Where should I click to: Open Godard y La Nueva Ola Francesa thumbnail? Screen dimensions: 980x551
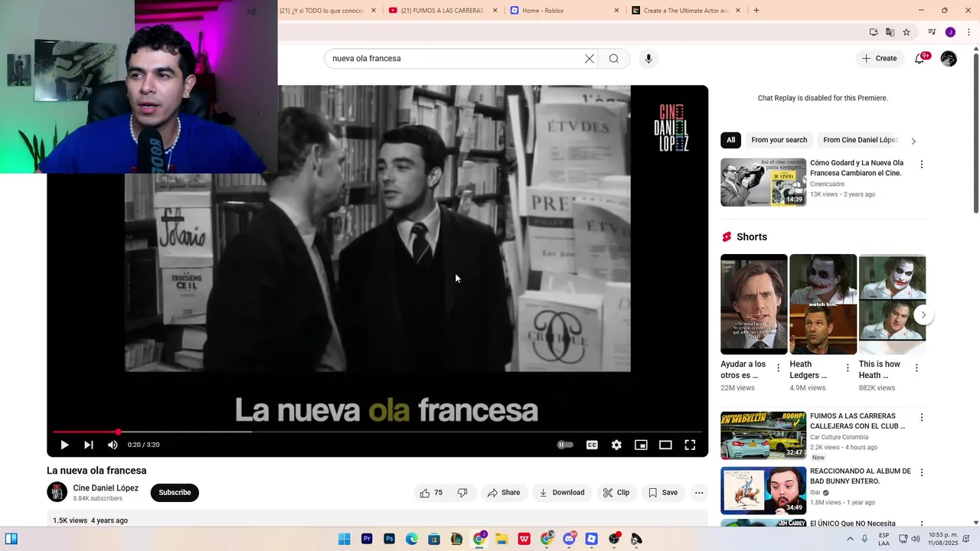[763, 182]
